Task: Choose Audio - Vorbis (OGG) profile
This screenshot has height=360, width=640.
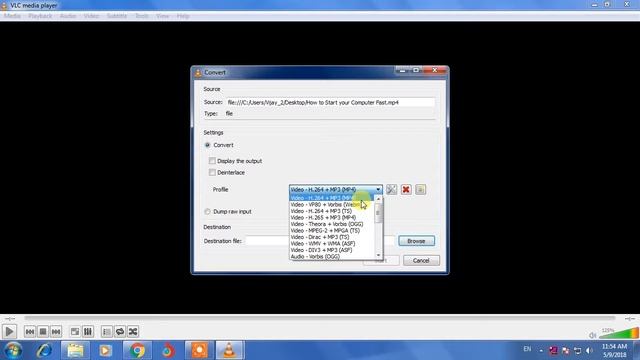Action: coord(332,256)
